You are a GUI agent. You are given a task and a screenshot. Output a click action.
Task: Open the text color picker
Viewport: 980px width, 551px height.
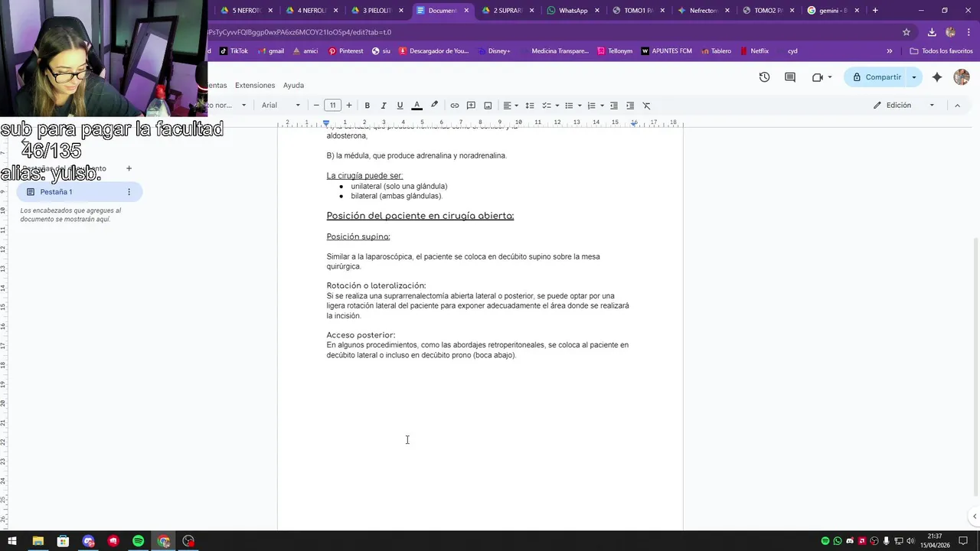416,106
